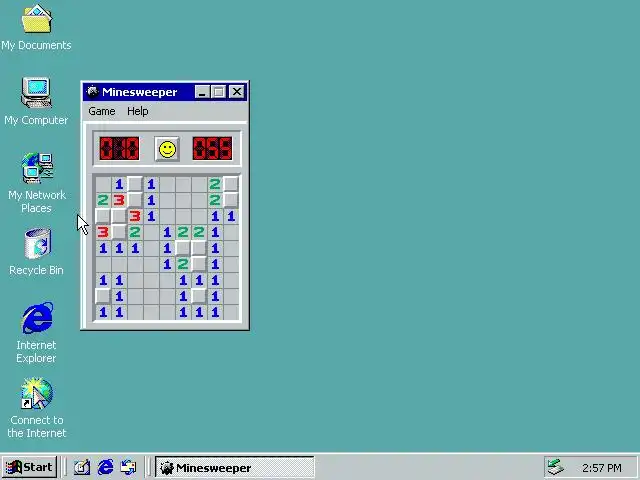Click the Show Desktop quick launch icon
This screenshot has height=480, width=640.
[82, 467]
